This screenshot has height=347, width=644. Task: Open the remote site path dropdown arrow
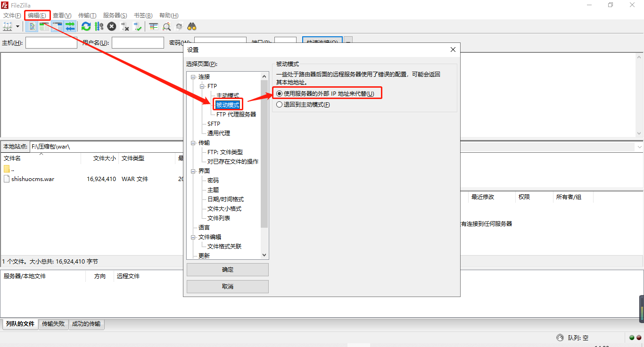pos(639,147)
